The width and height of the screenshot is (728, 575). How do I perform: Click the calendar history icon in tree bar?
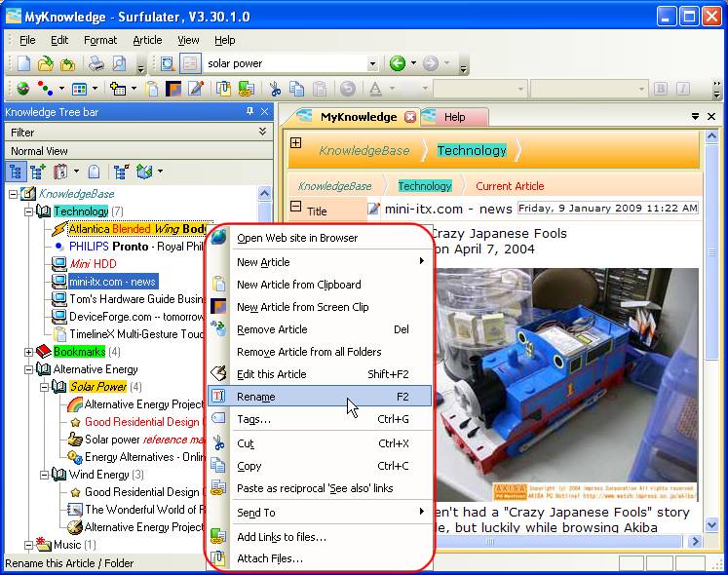point(60,172)
